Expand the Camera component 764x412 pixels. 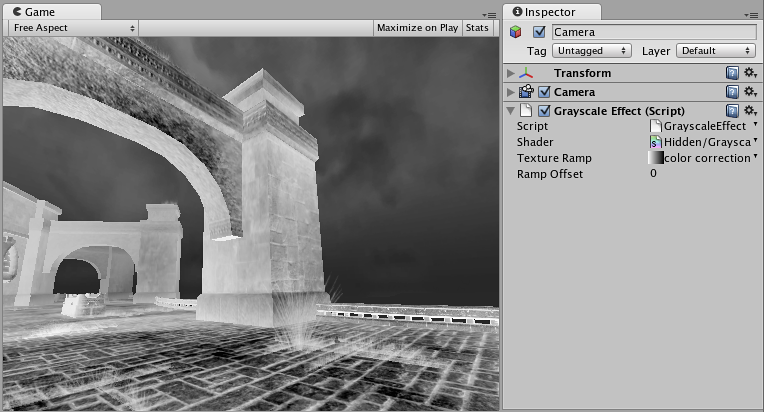click(x=511, y=92)
